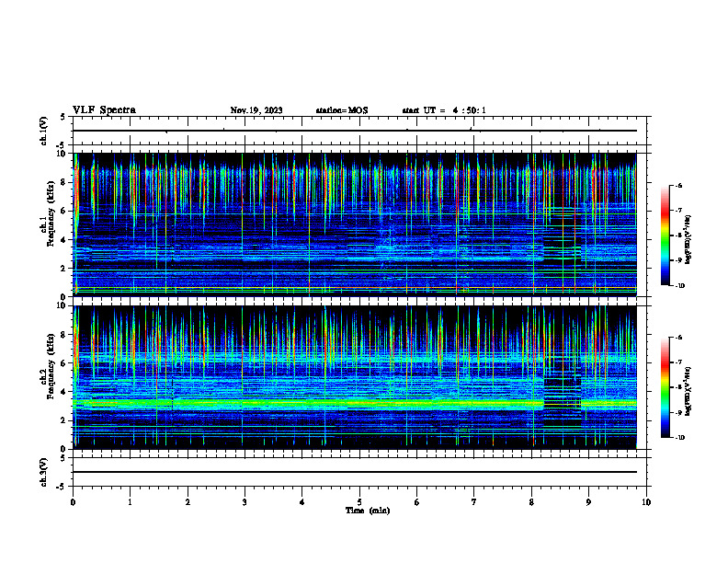This screenshot has height=563, width=728.
Task: Click the ch.1 spectrogram color scale bar
Action: click(665, 236)
